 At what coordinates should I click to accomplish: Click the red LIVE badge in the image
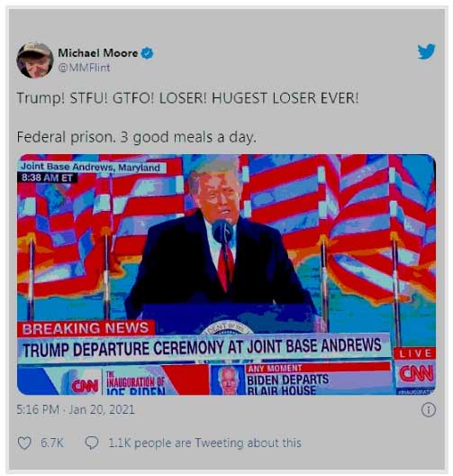click(415, 353)
